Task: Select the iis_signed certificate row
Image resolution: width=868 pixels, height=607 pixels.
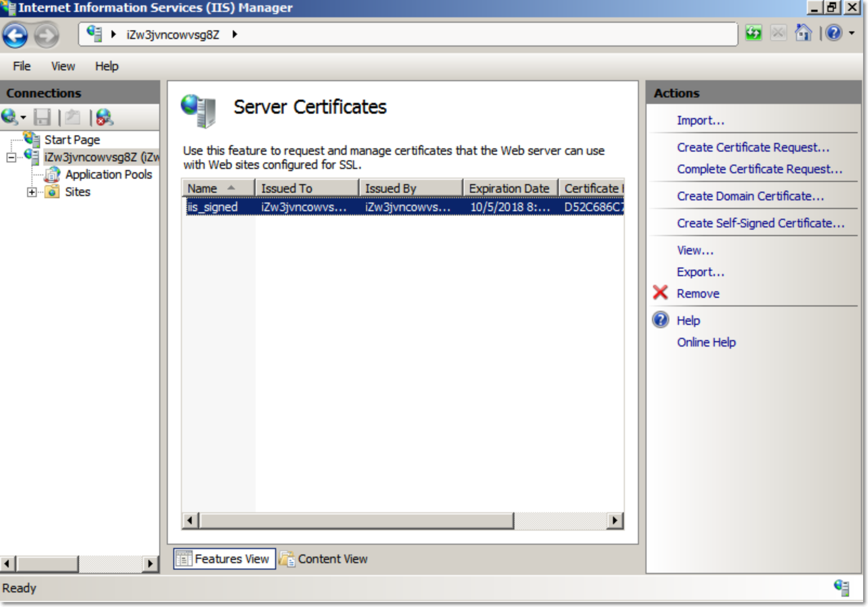Action: click(x=213, y=207)
